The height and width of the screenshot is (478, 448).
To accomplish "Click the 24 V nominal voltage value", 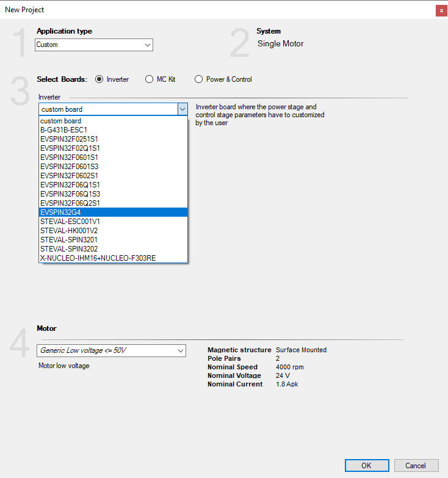I will coord(283,375).
